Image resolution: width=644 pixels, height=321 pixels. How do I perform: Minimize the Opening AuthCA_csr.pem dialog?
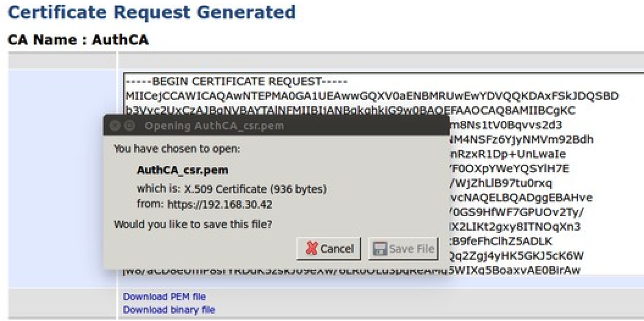click(x=129, y=126)
